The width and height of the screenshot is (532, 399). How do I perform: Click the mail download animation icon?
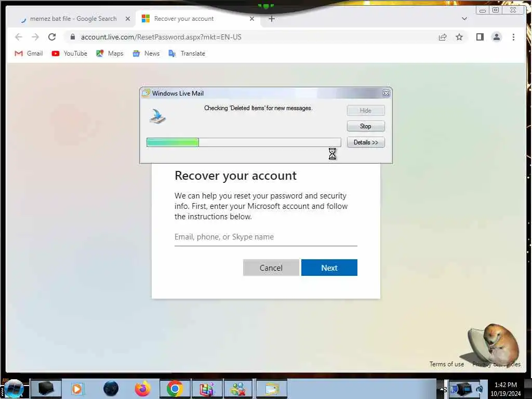click(x=158, y=116)
